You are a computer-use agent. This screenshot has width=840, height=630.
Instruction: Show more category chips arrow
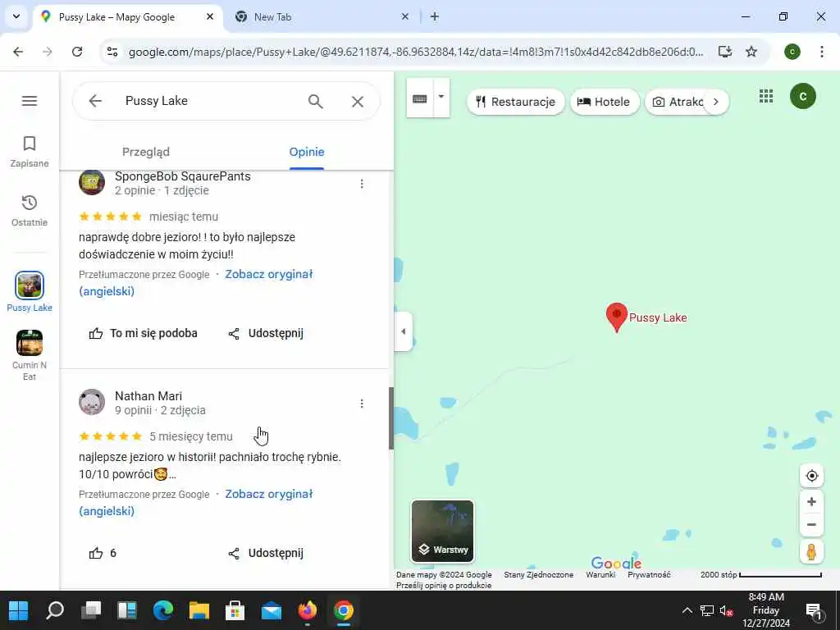click(x=715, y=102)
